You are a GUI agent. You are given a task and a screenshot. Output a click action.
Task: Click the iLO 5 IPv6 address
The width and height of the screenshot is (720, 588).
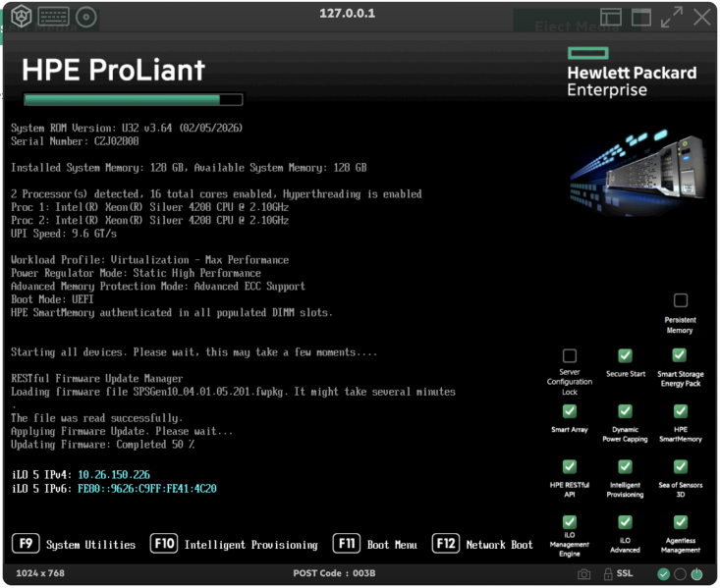tap(147, 489)
